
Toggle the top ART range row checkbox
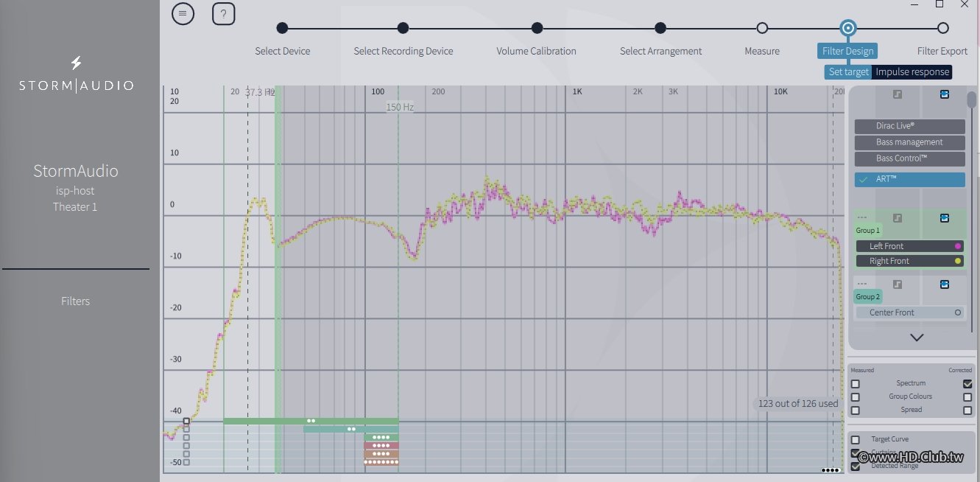[186, 422]
